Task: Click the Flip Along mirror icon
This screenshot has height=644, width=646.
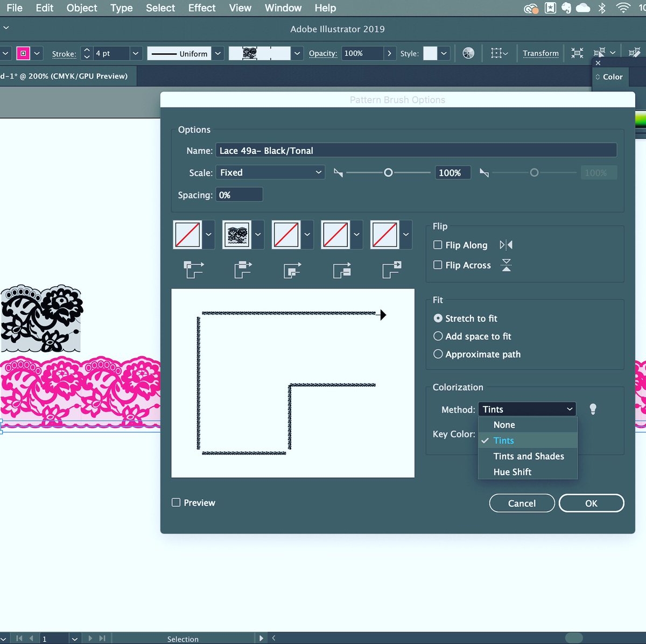Action: (x=506, y=245)
